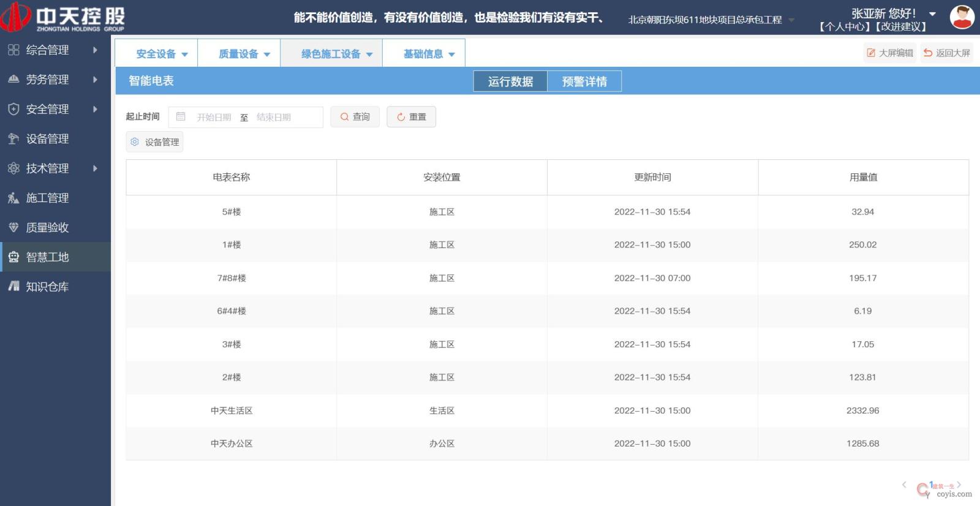Click the 智能电表 panel title

tap(151, 81)
